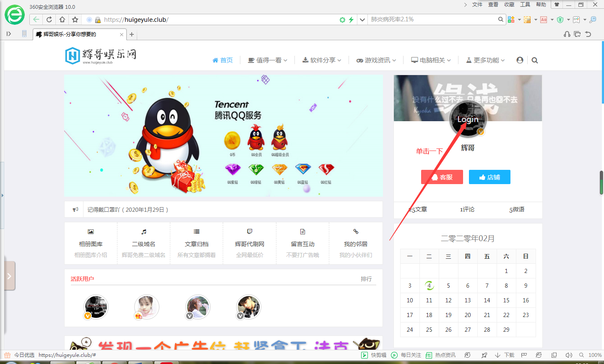The height and width of the screenshot is (364, 604).
Task: Click the rocket accelerator status icon
Action: (484, 355)
